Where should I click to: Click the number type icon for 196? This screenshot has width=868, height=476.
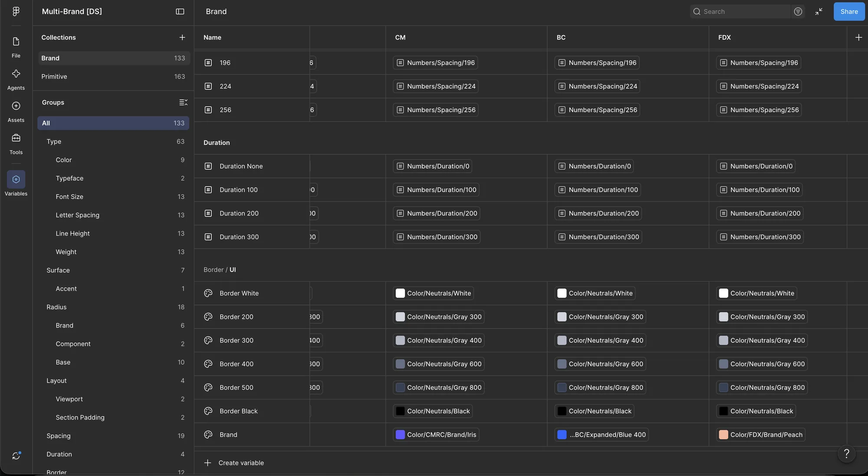click(x=208, y=62)
